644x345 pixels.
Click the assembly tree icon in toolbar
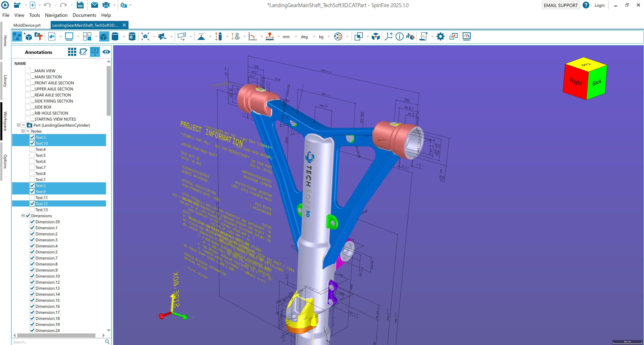(x=17, y=37)
